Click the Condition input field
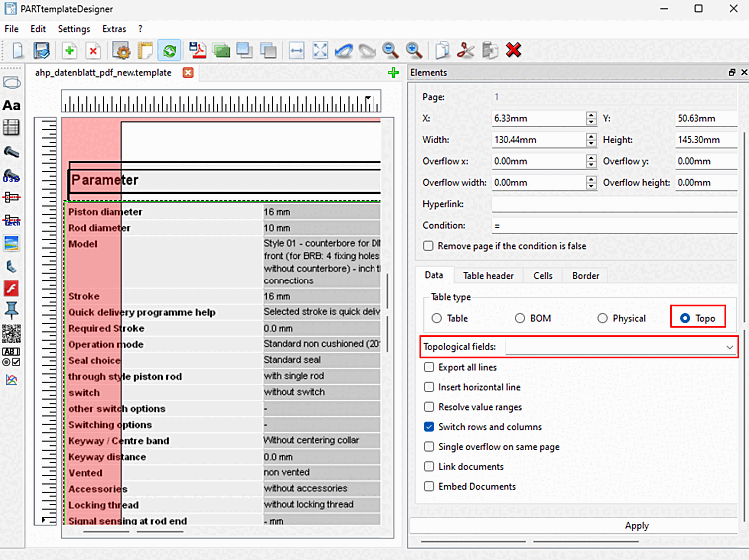749x560 pixels. pos(615,226)
